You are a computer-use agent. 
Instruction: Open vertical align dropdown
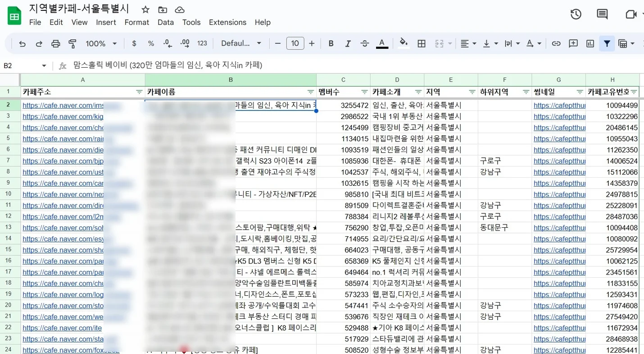point(490,44)
